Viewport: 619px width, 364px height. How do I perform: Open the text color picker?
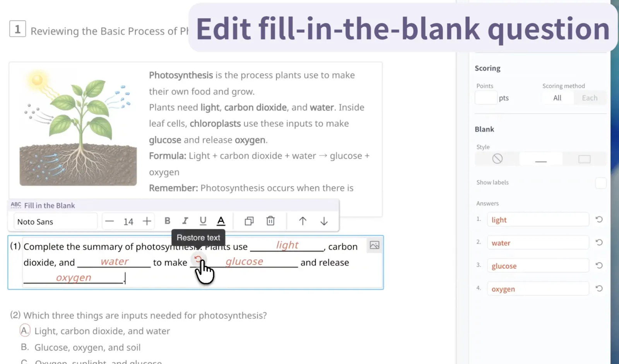(221, 221)
